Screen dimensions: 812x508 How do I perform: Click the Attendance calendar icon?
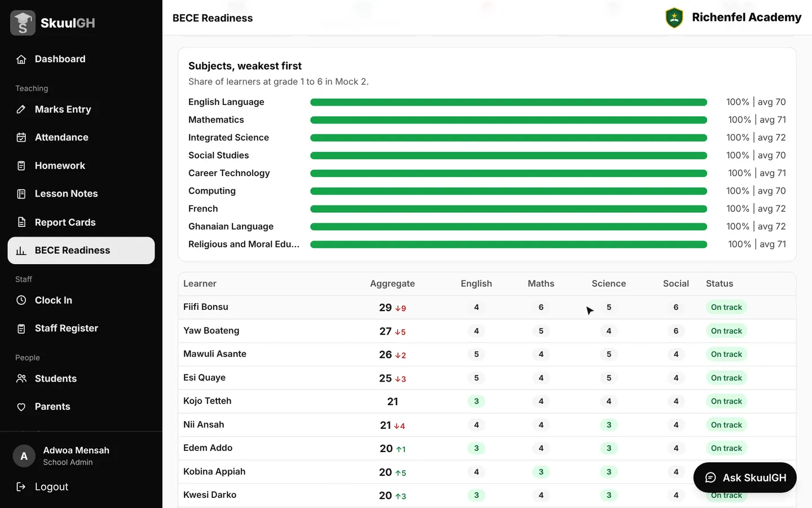pos(21,137)
